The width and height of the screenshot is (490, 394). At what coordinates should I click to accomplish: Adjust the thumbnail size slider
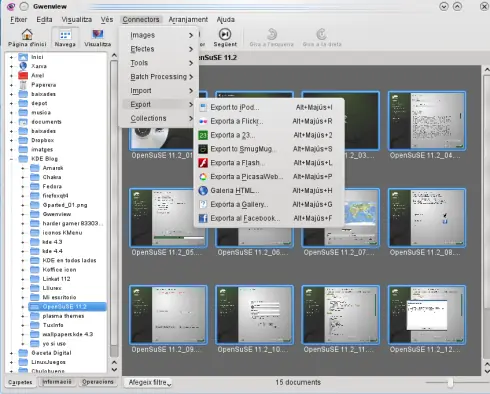[450, 383]
